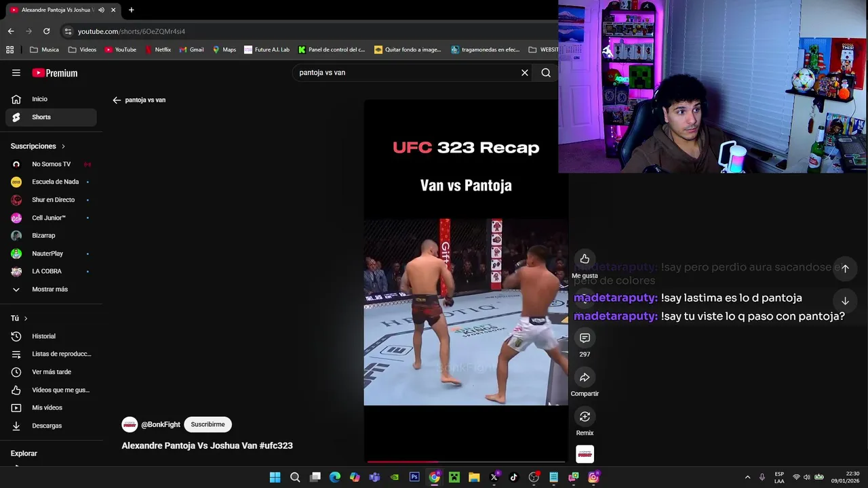Image resolution: width=868 pixels, height=488 pixels.
Task: Open Ver más tarde
Action: [51, 372]
